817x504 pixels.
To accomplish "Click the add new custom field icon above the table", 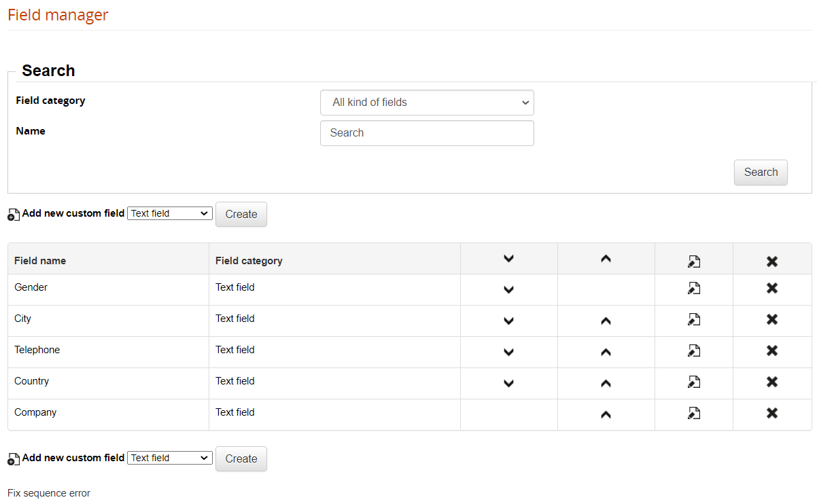I will tap(13, 214).
